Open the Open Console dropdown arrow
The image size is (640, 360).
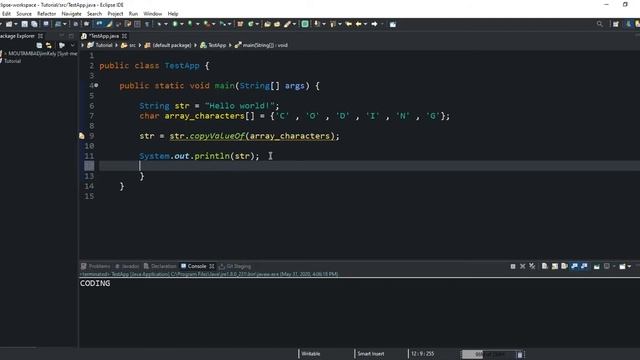point(629,267)
